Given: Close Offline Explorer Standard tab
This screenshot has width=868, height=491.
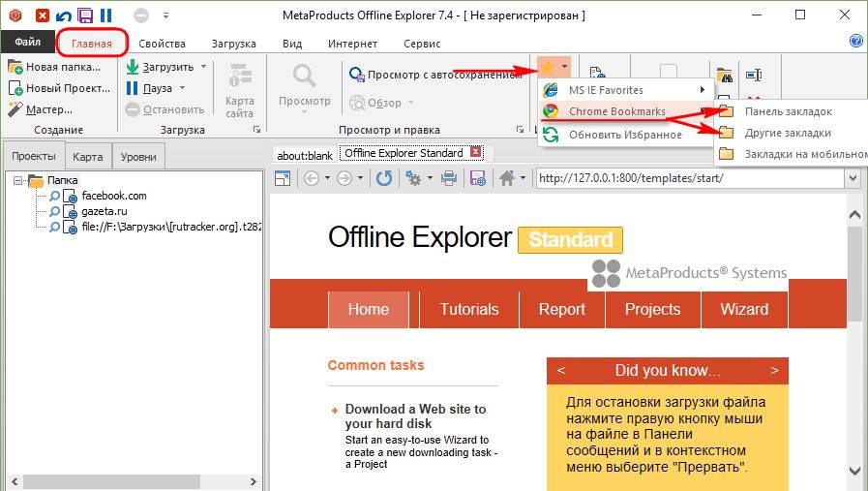Looking at the screenshot, I should pos(475,151).
